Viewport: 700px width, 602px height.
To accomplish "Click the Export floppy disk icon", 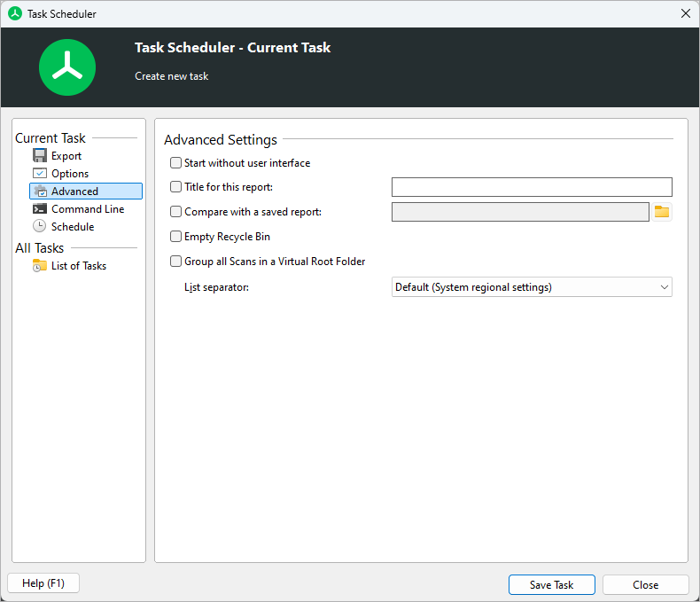I will pyautogui.click(x=40, y=156).
